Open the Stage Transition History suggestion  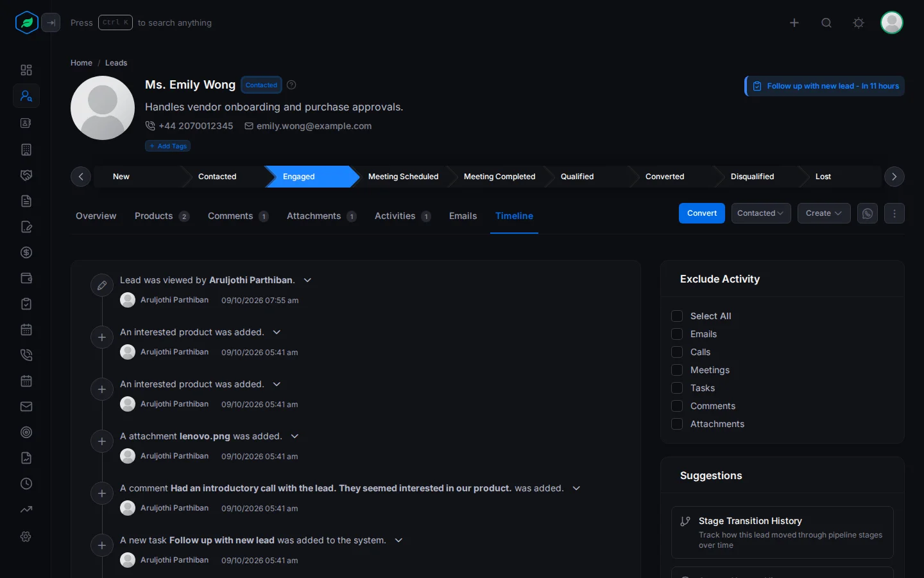pyautogui.click(x=782, y=532)
